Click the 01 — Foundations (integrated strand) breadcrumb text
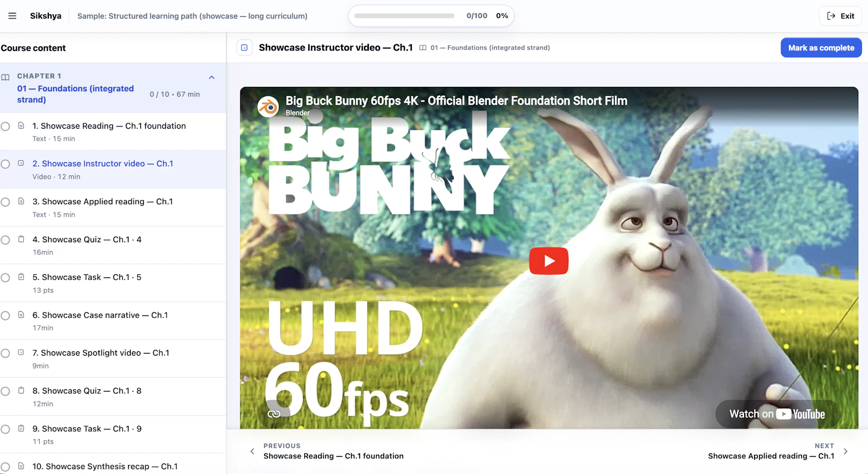 click(x=490, y=48)
